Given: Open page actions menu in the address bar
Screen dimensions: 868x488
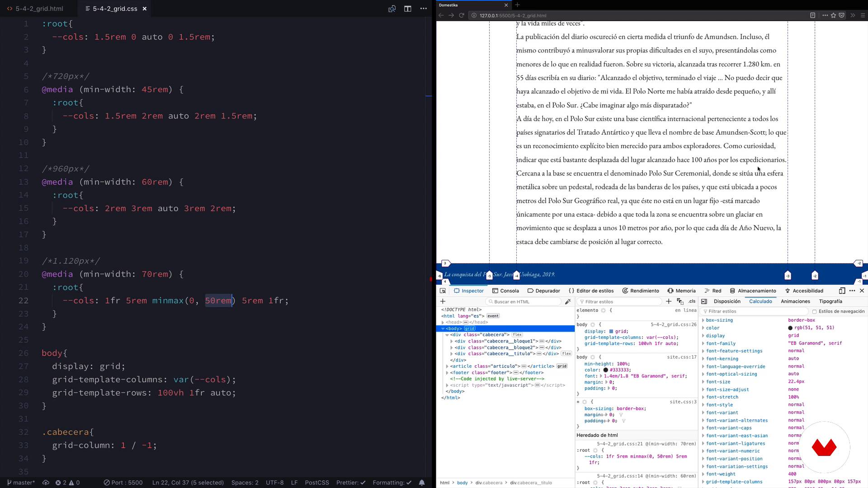Looking at the screenshot, I should click(825, 15).
